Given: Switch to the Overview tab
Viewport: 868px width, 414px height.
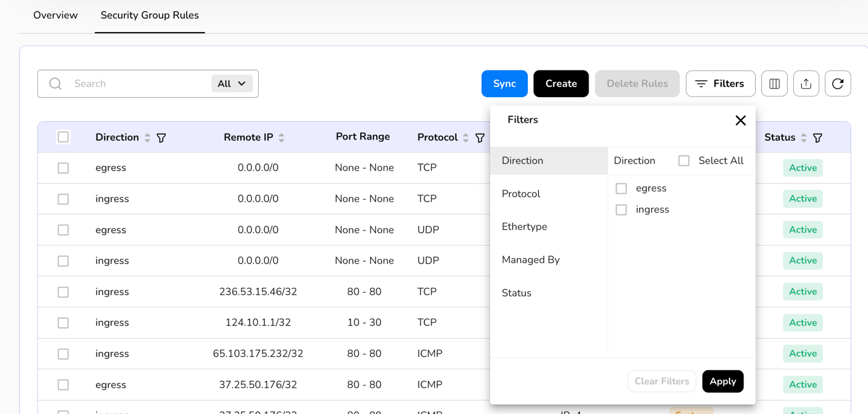Looking at the screenshot, I should pos(55,15).
